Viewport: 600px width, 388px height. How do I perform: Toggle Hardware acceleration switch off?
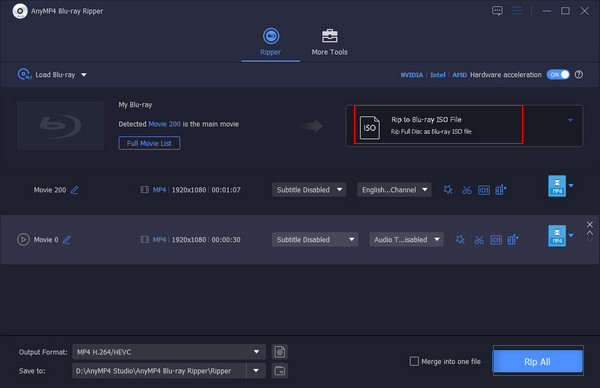558,75
